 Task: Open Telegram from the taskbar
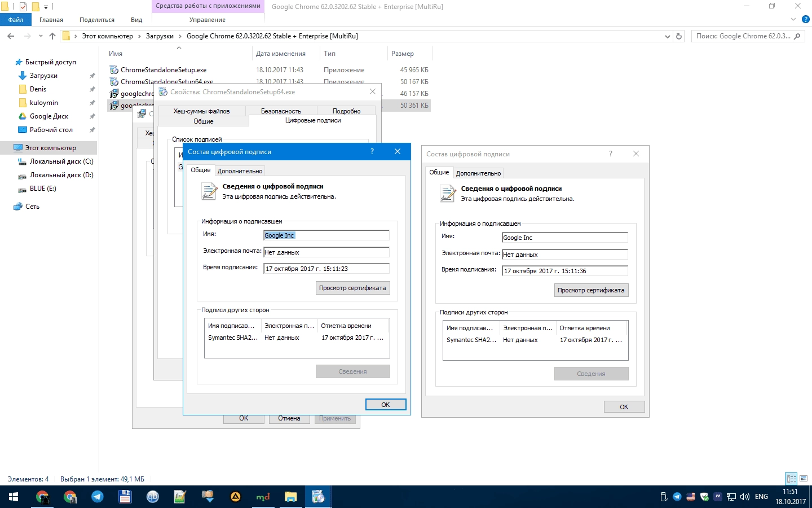click(98, 497)
